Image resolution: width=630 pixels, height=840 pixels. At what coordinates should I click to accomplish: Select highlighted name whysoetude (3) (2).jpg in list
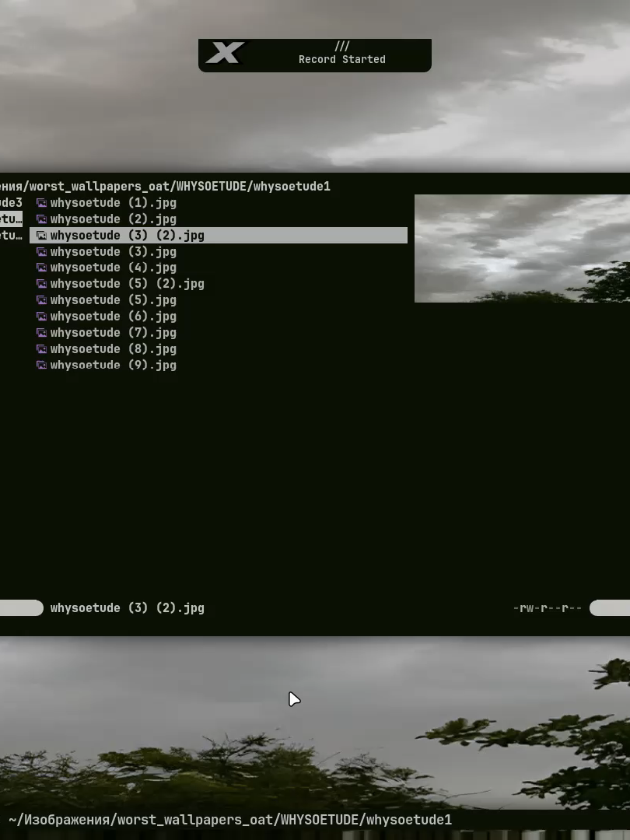pyautogui.click(x=128, y=235)
